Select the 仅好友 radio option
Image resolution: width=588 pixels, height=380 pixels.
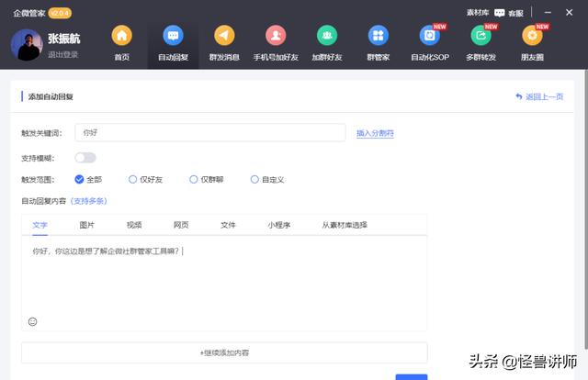132,180
